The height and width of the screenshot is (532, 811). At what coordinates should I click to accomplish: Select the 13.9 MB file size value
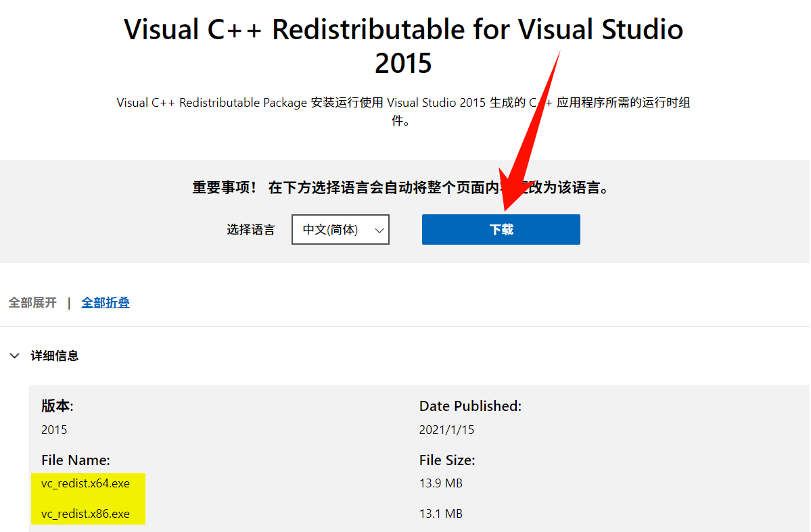pos(440,483)
